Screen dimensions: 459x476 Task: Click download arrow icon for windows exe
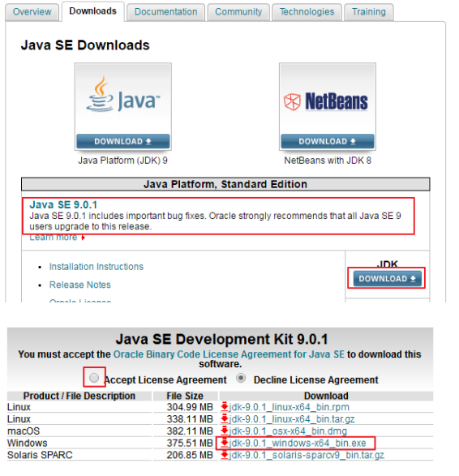pos(225,443)
